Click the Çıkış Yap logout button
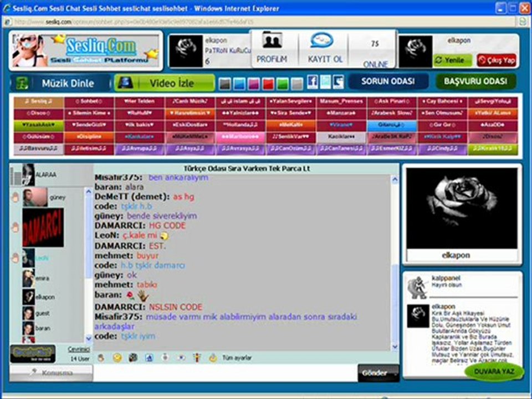This screenshot has width=532, height=399. [x=497, y=60]
